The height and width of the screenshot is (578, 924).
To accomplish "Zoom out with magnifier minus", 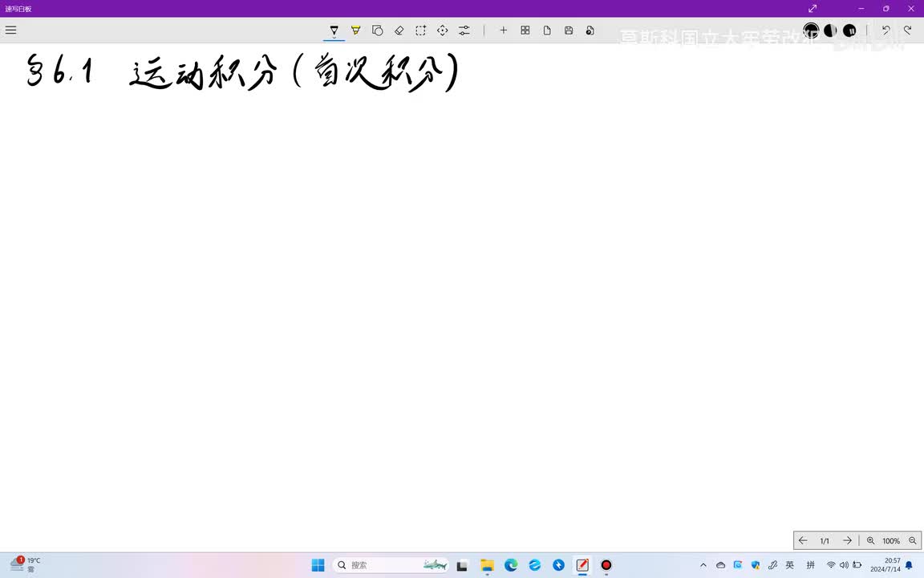I will click(912, 540).
